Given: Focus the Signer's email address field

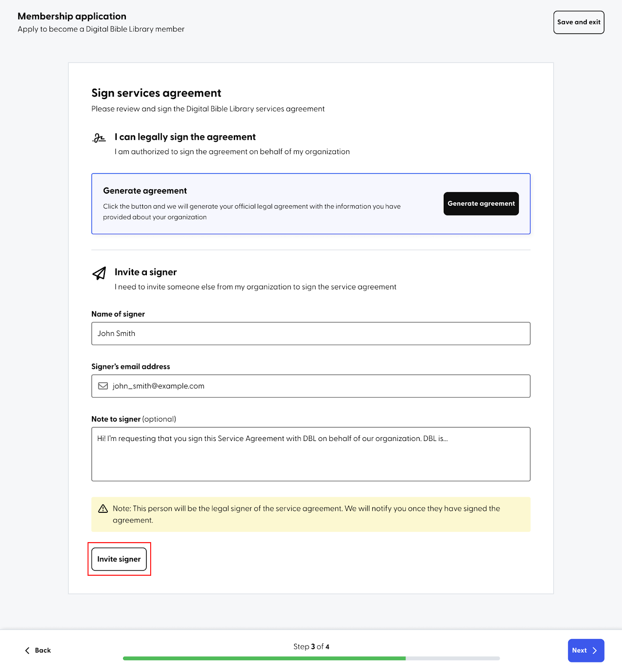Looking at the screenshot, I should 311,386.
